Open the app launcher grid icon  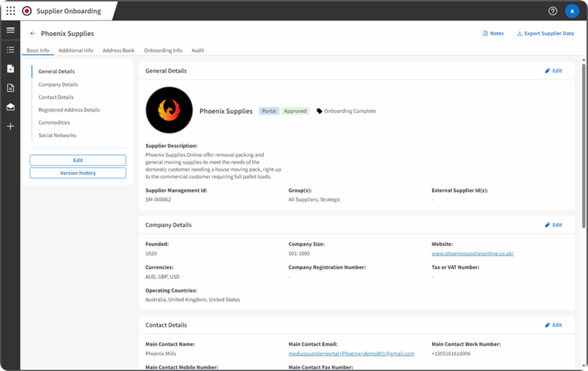[11, 11]
